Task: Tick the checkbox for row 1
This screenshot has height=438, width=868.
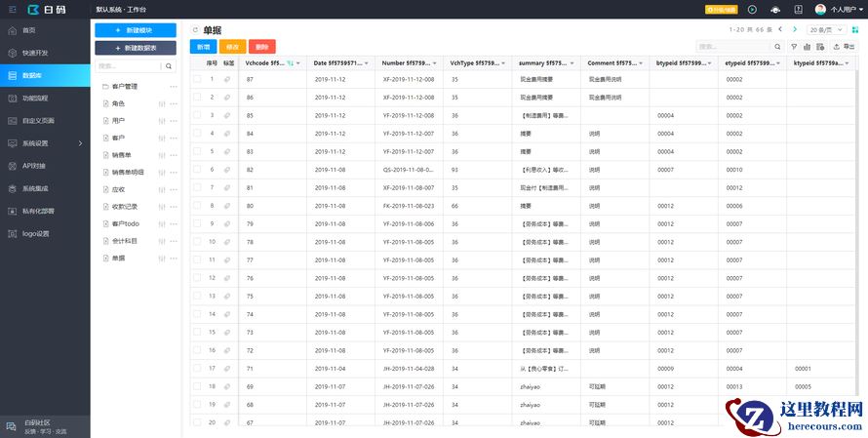Action: [x=197, y=79]
